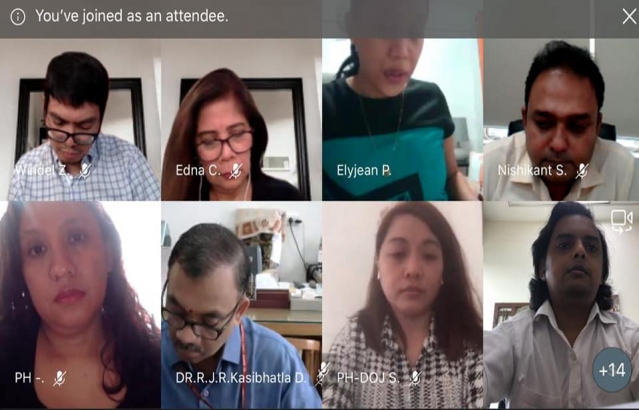
Task: Click the Elyjean P. name label
Action: [x=364, y=170]
